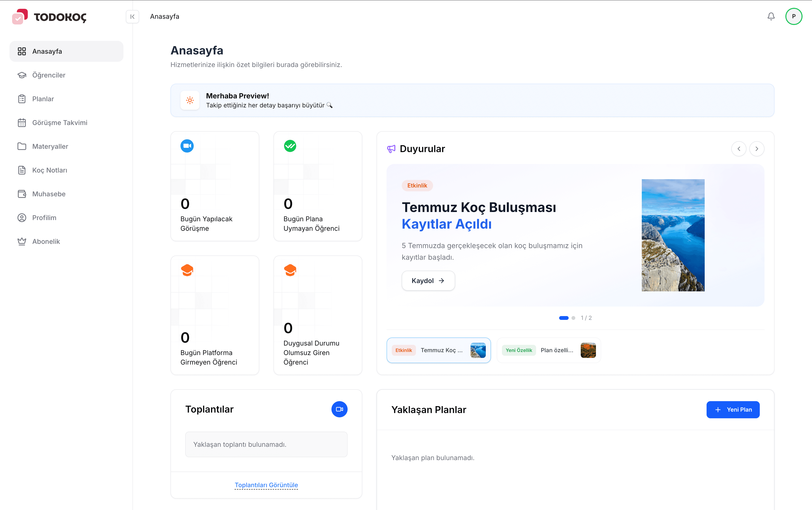Open Abonelik menu item
Image resolution: width=812 pixels, height=510 pixels.
[66, 241]
